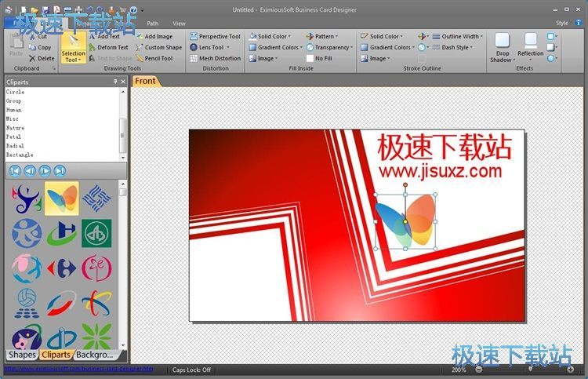Open eximioussoft website link in status bar

[79, 370]
